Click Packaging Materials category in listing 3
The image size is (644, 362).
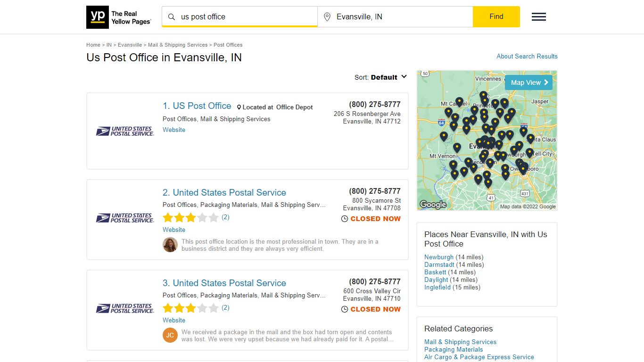pos(229,296)
